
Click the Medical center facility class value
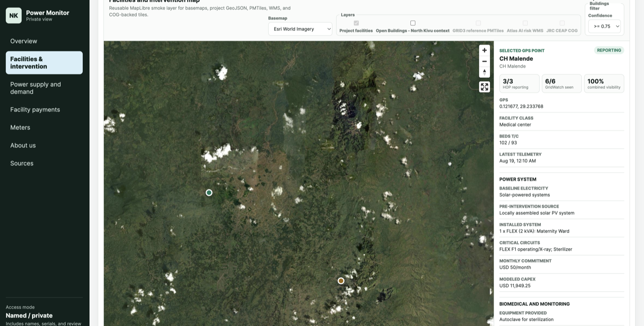(515, 125)
